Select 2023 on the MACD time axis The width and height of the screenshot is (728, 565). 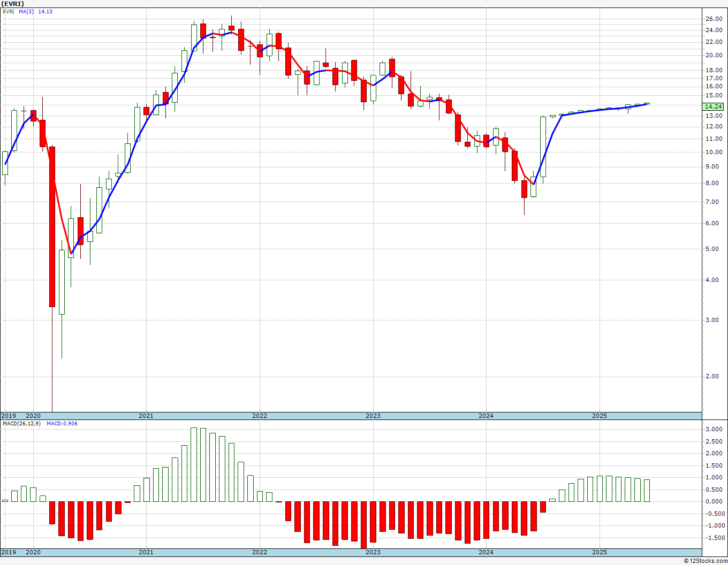click(373, 552)
